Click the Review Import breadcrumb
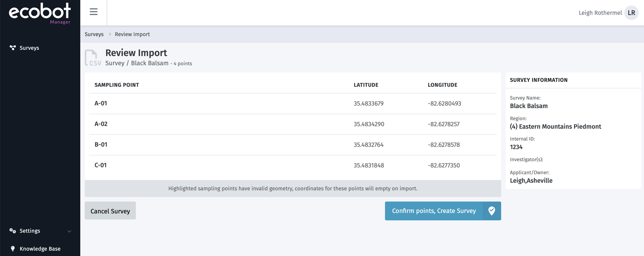Screen dimensions: 644x256 (132, 34)
